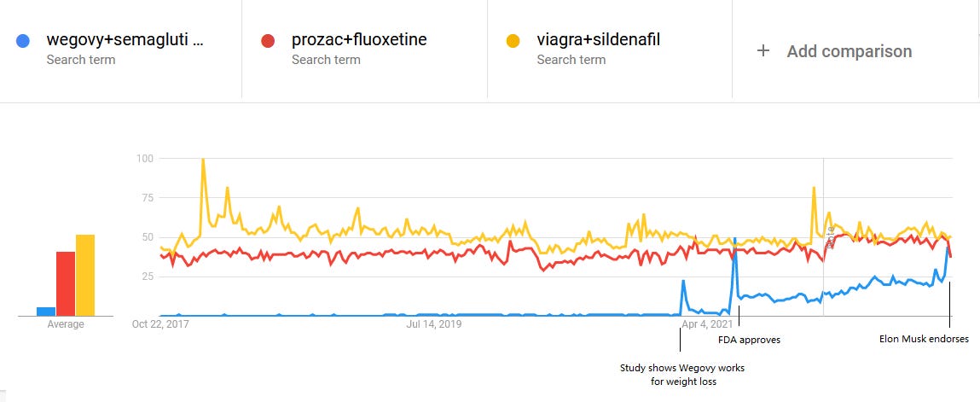Click the blue Average bar
The width and height of the screenshot is (980, 402).
click(x=46, y=312)
